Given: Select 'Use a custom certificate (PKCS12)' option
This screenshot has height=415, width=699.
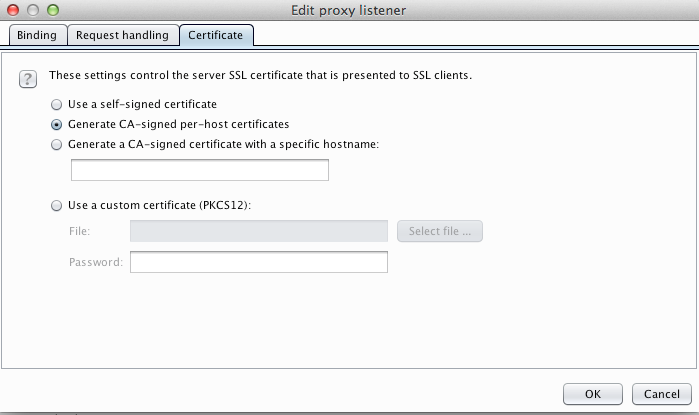Looking at the screenshot, I should point(57,205).
